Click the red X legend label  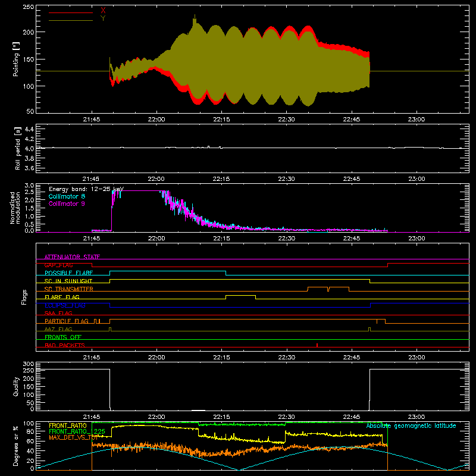point(103,11)
